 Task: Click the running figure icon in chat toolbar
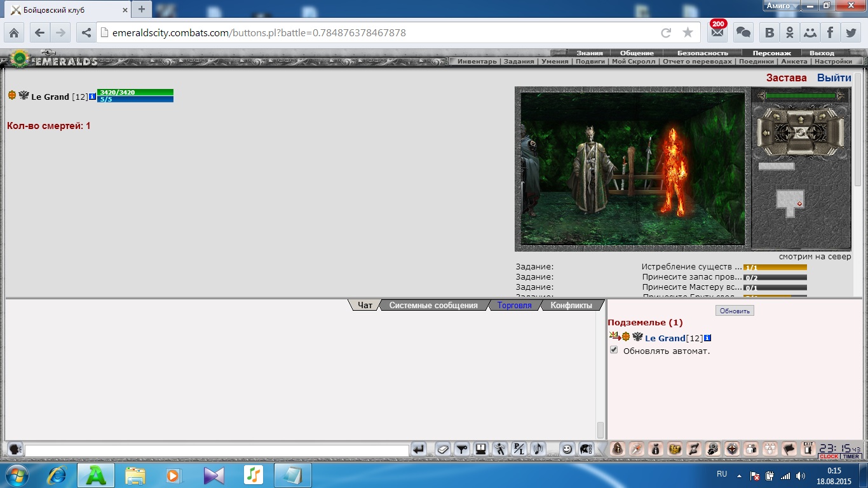pyautogui.click(x=499, y=449)
